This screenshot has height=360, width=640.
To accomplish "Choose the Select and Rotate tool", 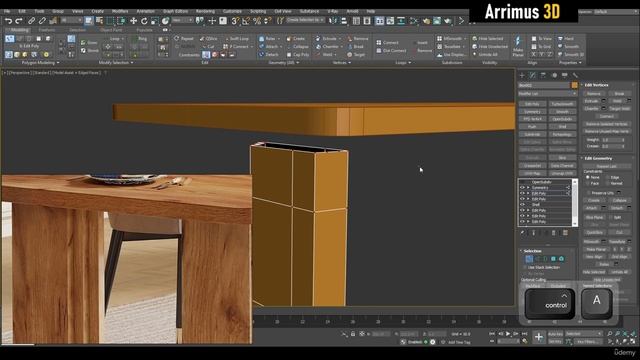I will tap(144, 20).
